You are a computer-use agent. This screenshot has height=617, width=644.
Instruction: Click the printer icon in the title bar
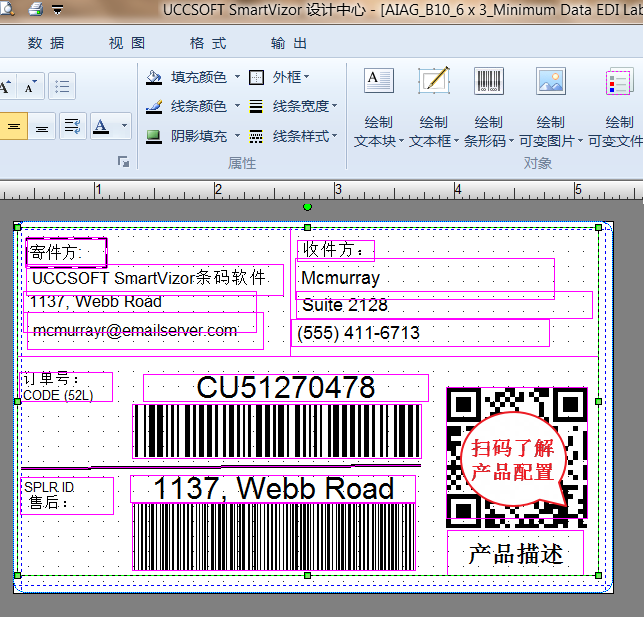click(37, 9)
